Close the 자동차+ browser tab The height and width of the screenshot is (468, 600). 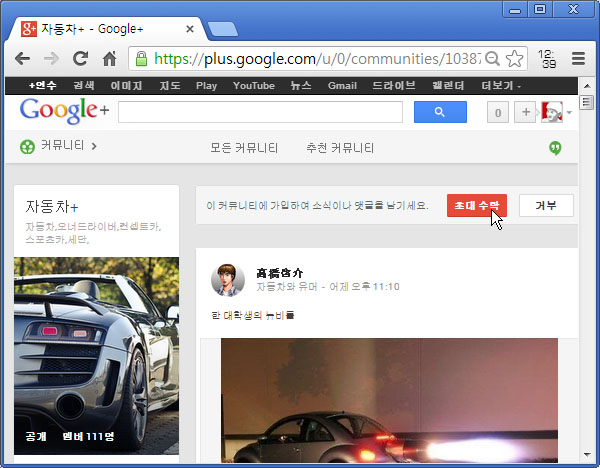tap(190, 29)
